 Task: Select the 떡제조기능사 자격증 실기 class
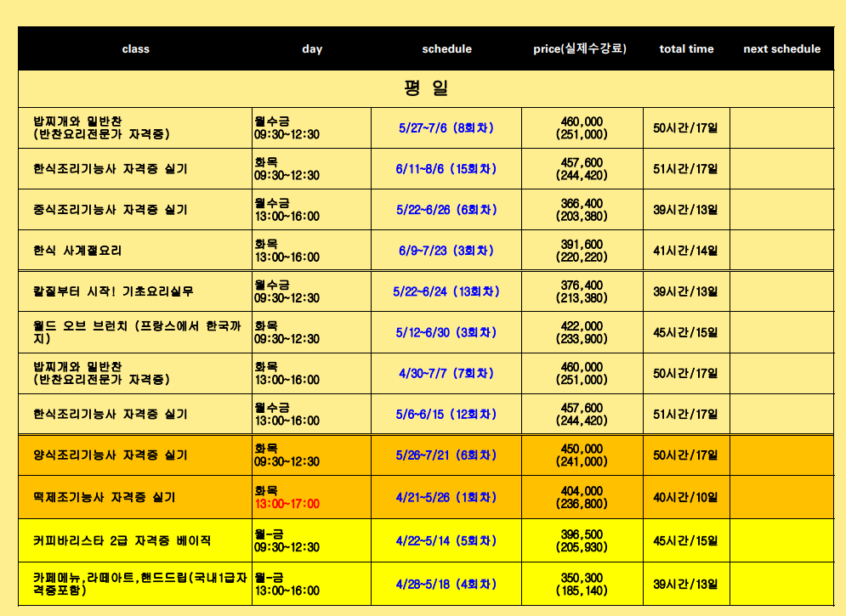tap(105, 497)
